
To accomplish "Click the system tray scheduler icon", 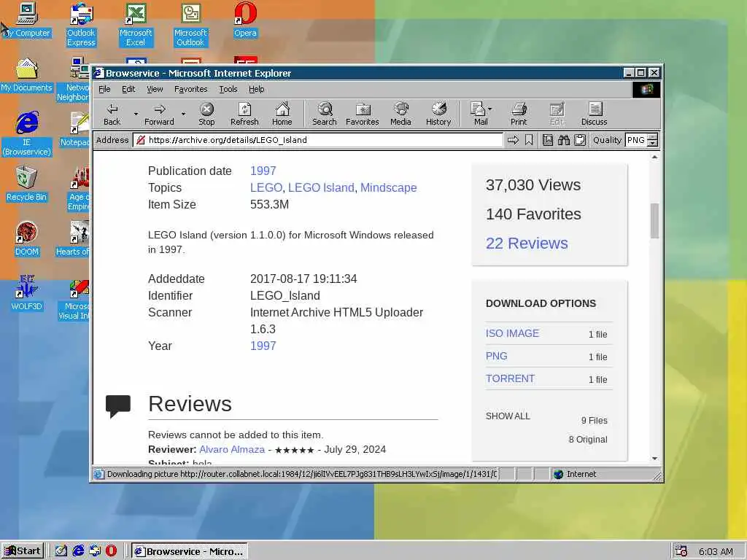I will click(681, 551).
